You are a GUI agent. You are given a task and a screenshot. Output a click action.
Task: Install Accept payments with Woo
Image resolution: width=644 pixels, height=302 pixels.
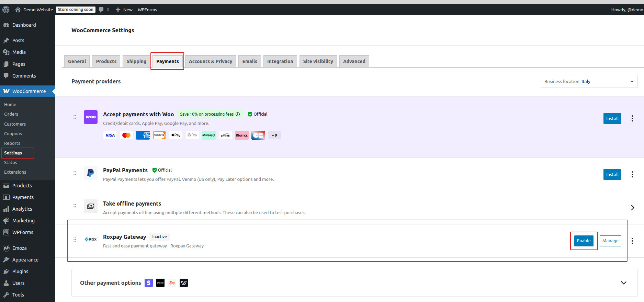[x=612, y=118]
